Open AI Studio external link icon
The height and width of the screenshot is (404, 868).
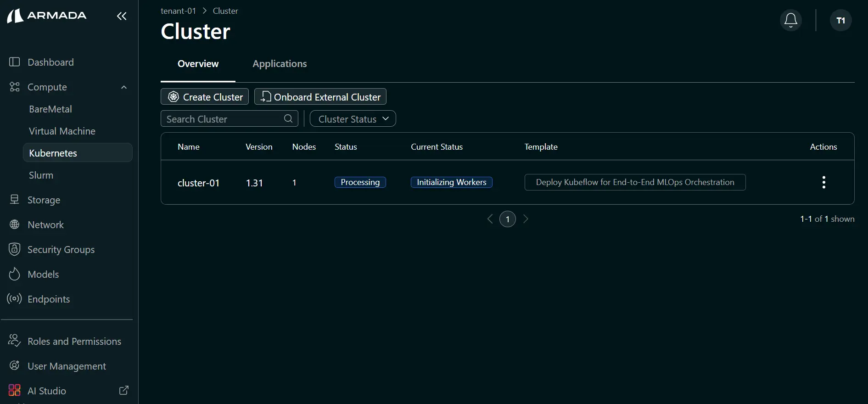pos(124,390)
